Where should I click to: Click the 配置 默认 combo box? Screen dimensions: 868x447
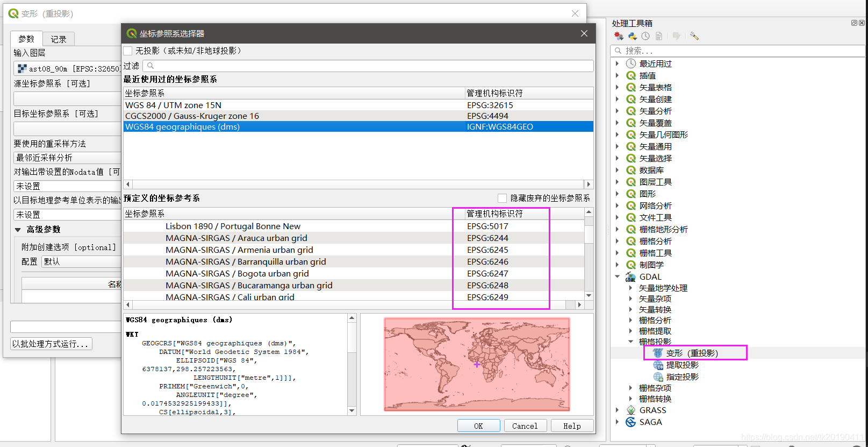82,261
